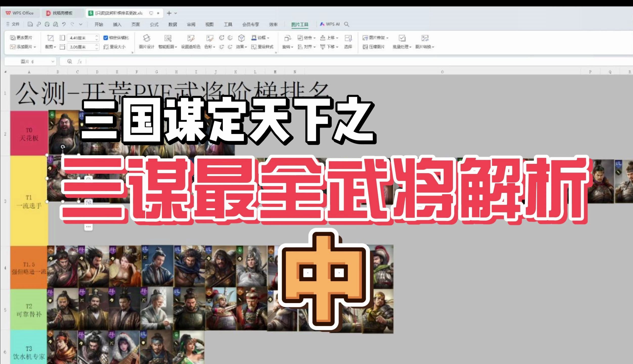Screen dimensions: 633x364
Task: Open the 会员专享 member tab
Action: 251,24
